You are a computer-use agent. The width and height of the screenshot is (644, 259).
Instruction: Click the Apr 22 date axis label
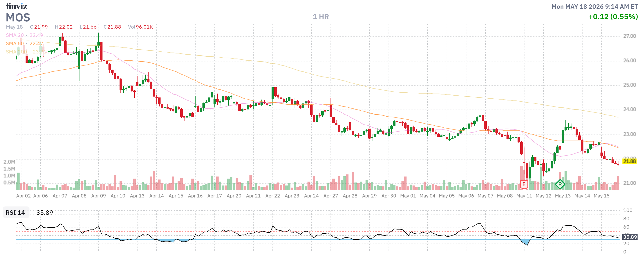click(272, 196)
